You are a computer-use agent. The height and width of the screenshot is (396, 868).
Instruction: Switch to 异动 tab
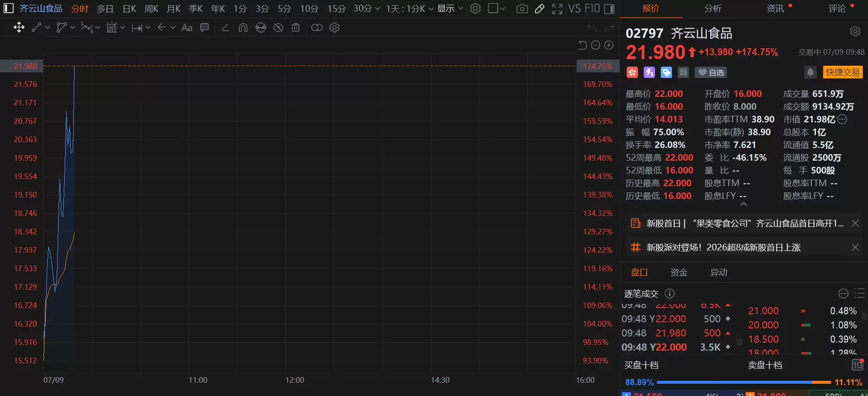point(719,272)
